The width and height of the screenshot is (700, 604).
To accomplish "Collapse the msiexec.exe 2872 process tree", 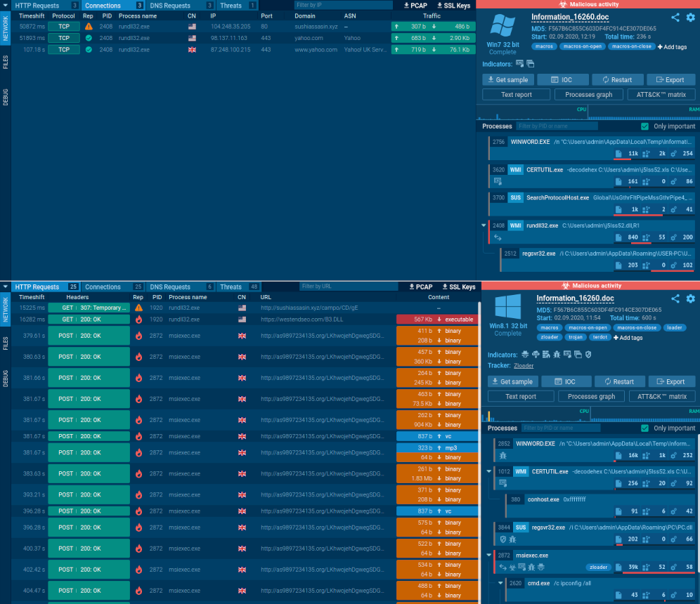I will 489,556.
